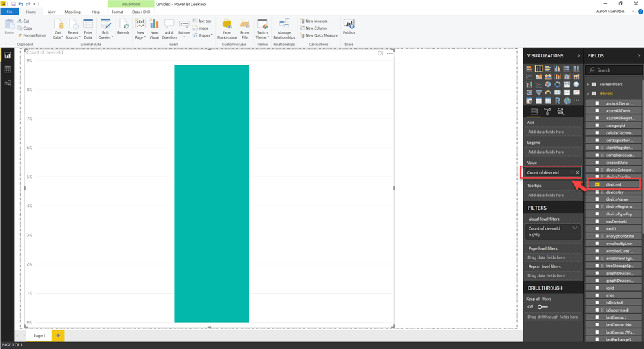
Task: Check the categoryId field checkbox
Action: coord(597,125)
